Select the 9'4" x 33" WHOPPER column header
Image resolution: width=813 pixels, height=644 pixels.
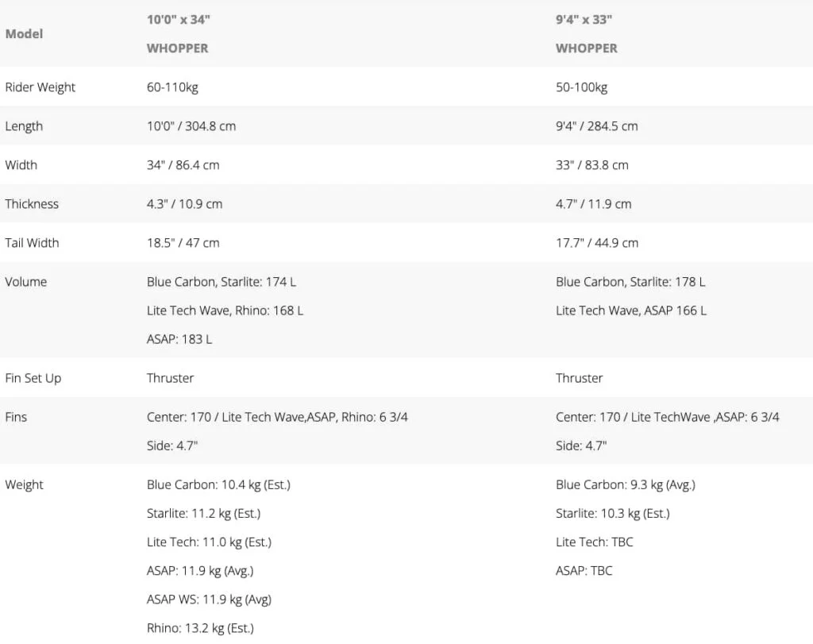587,33
